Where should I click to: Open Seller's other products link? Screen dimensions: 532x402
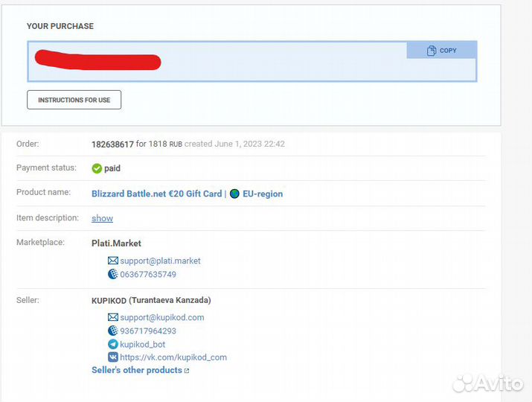point(137,370)
